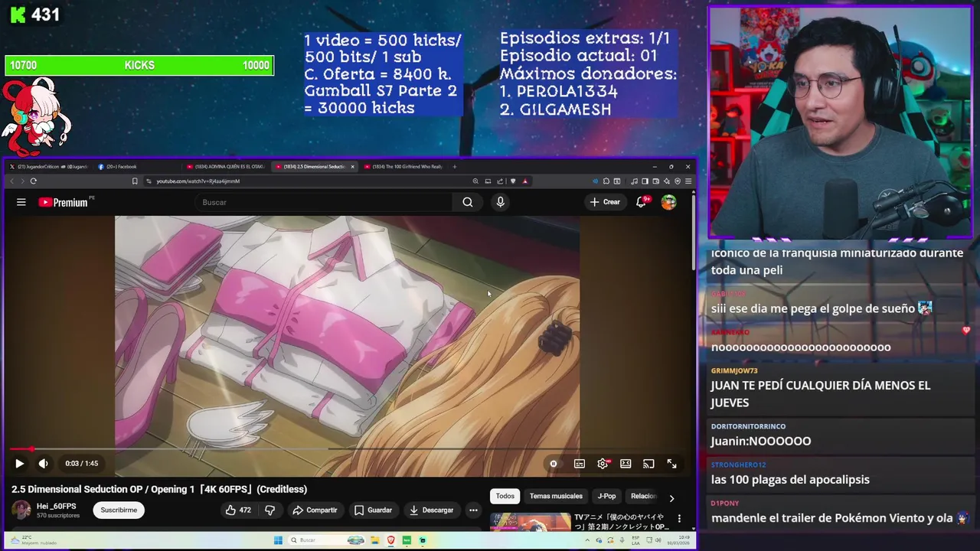Download the video with Descargar
The image size is (980, 551).
pyautogui.click(x=431, y=510)
